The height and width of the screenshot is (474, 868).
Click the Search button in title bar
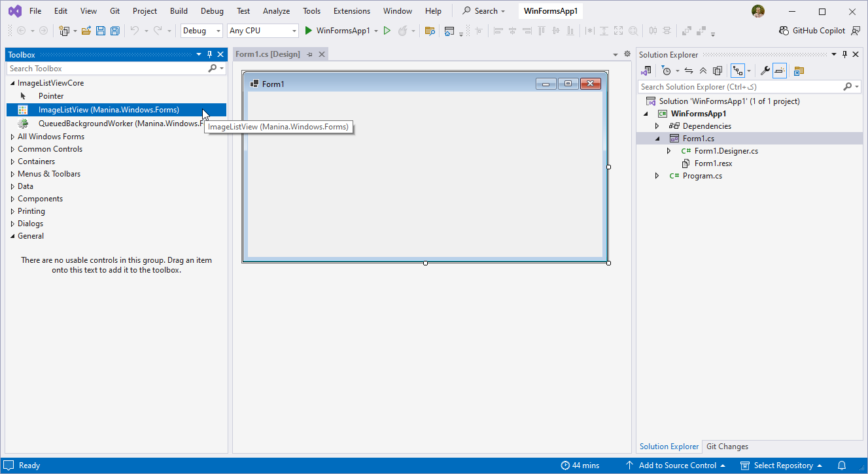484,11
